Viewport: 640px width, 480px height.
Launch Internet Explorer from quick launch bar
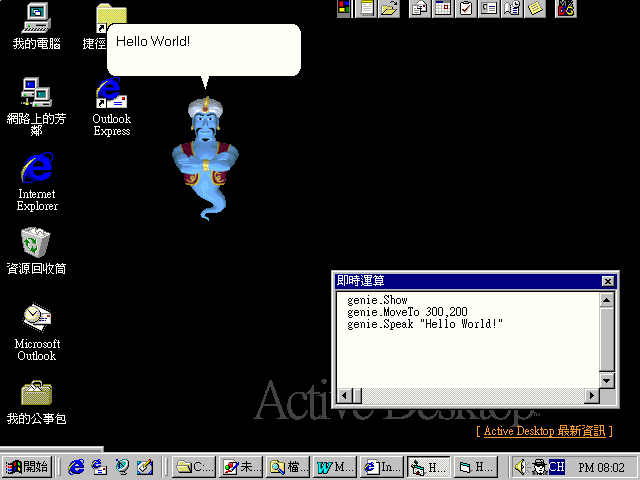point(75,466)
